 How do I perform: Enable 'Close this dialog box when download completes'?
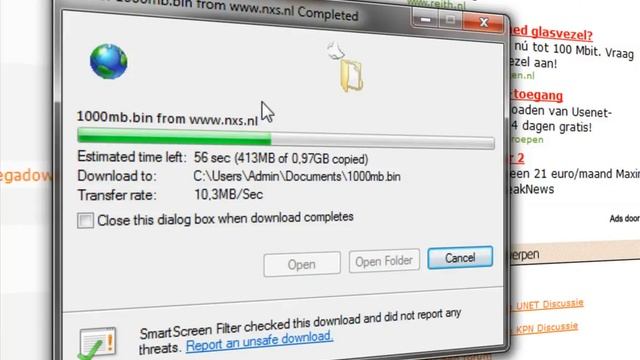click(x=85, y=220)
